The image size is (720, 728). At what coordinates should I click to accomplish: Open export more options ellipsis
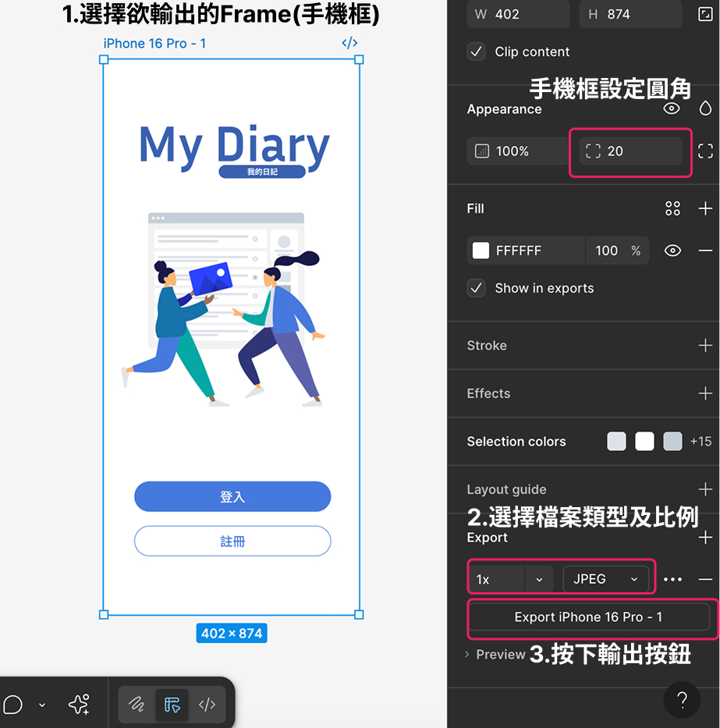click(672, 579)
